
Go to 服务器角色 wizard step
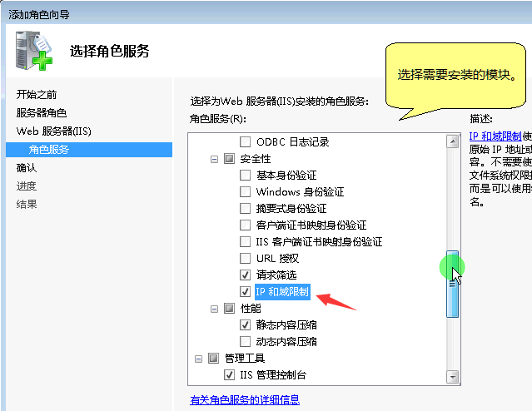(42, 113)
